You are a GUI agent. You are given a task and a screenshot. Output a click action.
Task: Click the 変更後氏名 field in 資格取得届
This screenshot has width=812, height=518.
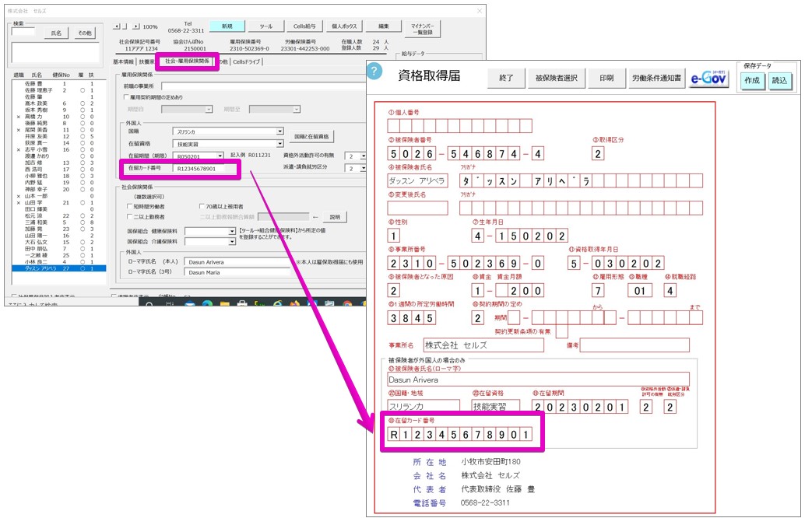tap(417, 208)
